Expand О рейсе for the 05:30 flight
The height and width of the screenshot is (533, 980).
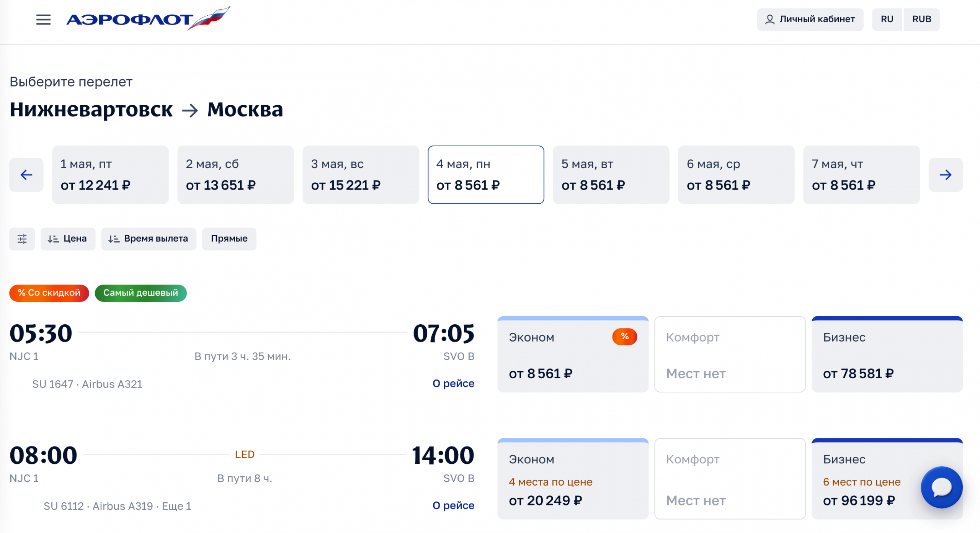click(x=453, y=384)
